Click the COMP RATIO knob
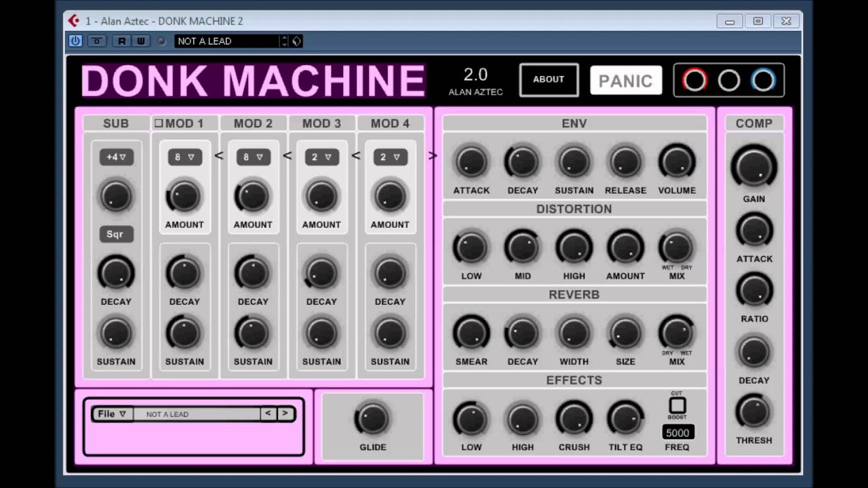The height and width of the screenshot is (488, 868). tap(754, 290)
